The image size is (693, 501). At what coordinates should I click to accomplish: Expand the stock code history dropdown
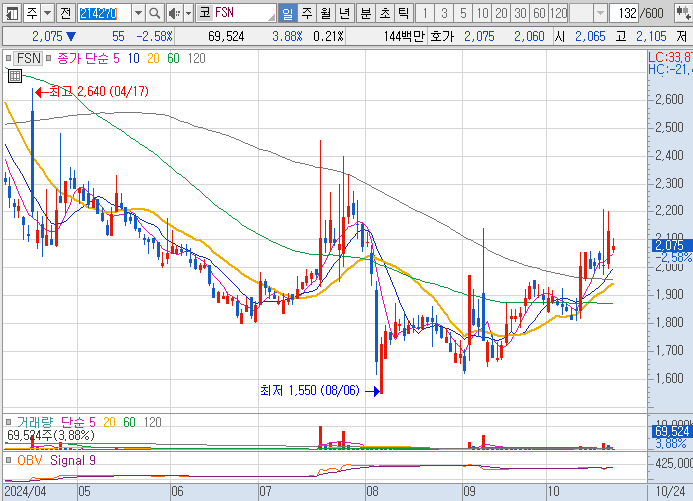[x=138, y=13]
